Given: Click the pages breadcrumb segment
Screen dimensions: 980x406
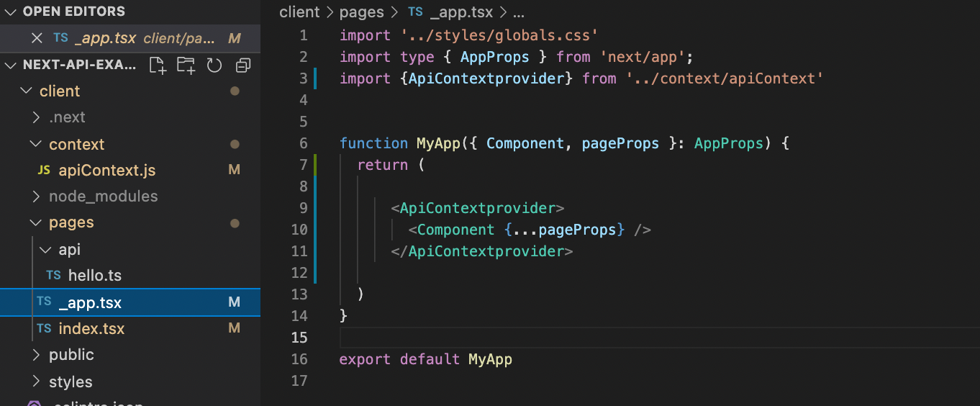Looking at the screenshot, I should coord(363,12).
